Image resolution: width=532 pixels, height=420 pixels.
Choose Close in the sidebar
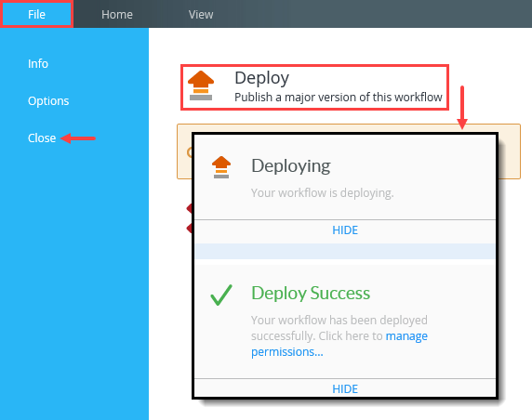pyautogui.click(x=42, y=138)
